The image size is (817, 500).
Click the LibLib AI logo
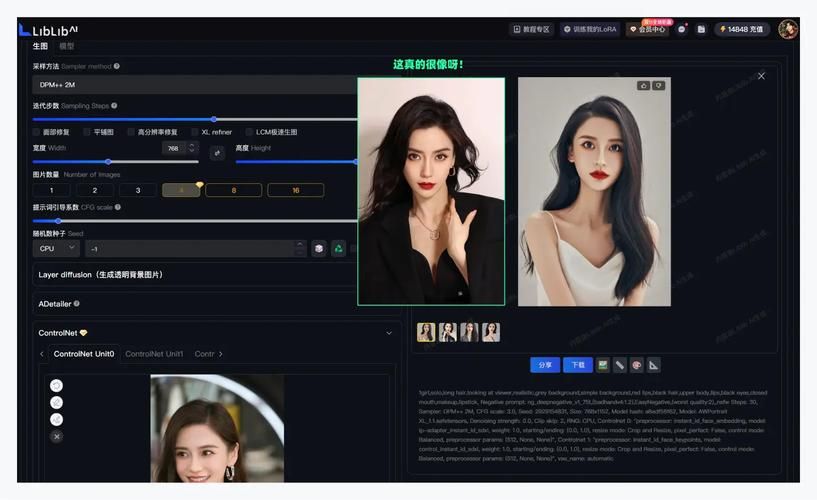click(x=48, y=30)
